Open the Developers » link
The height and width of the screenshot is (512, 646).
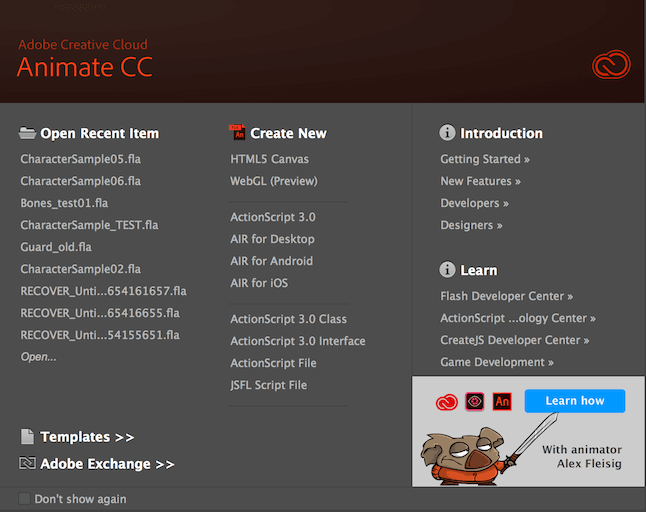click(474, 203)
